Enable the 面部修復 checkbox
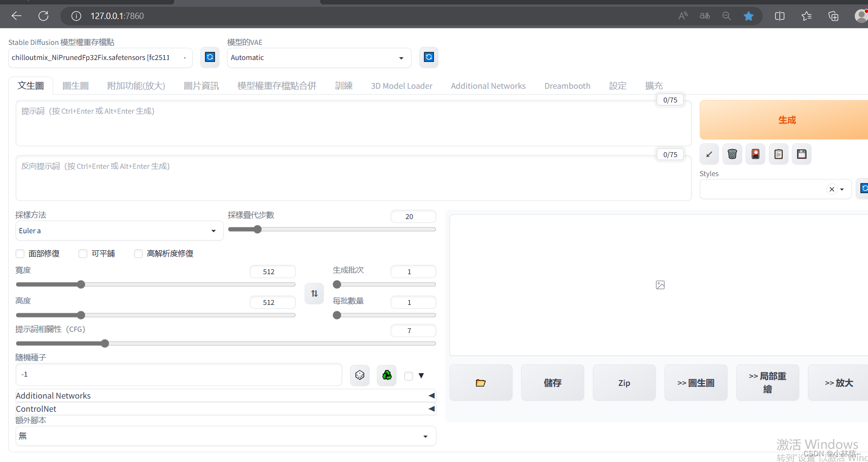 (x=20, y=254)
